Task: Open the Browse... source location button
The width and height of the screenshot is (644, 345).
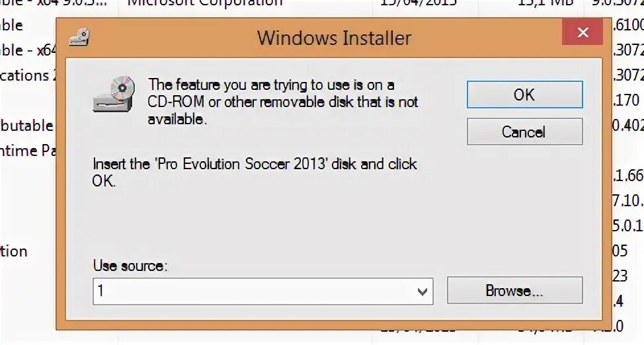Action: 514,290
